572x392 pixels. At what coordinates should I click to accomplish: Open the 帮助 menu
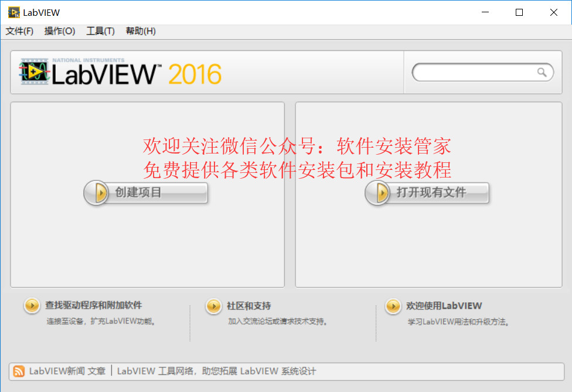pos(139,31)
